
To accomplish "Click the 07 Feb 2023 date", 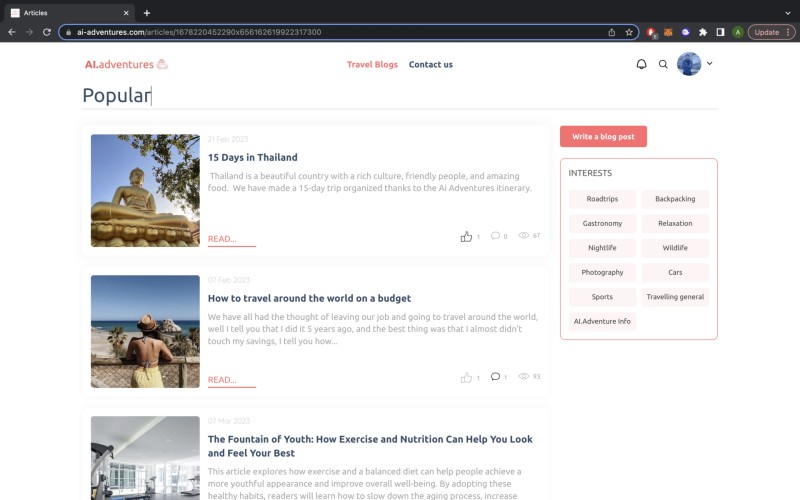I will [229, 280].
